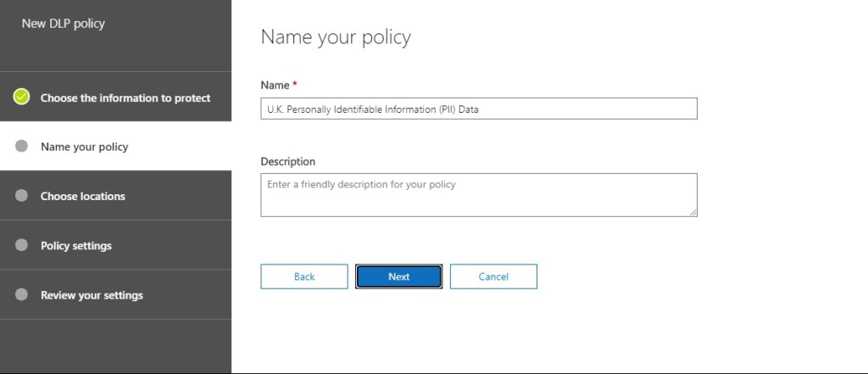Click the Name field label
Image resolution: width=868 pixels, height=374 pixels.
[275, 85]
